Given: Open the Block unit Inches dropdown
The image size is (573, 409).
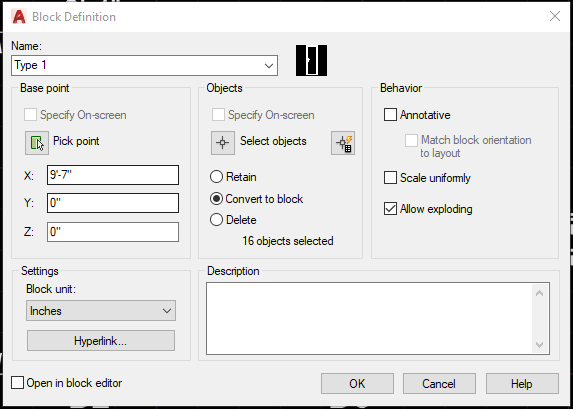Looking at the screenshot, I should click(101, 311).
